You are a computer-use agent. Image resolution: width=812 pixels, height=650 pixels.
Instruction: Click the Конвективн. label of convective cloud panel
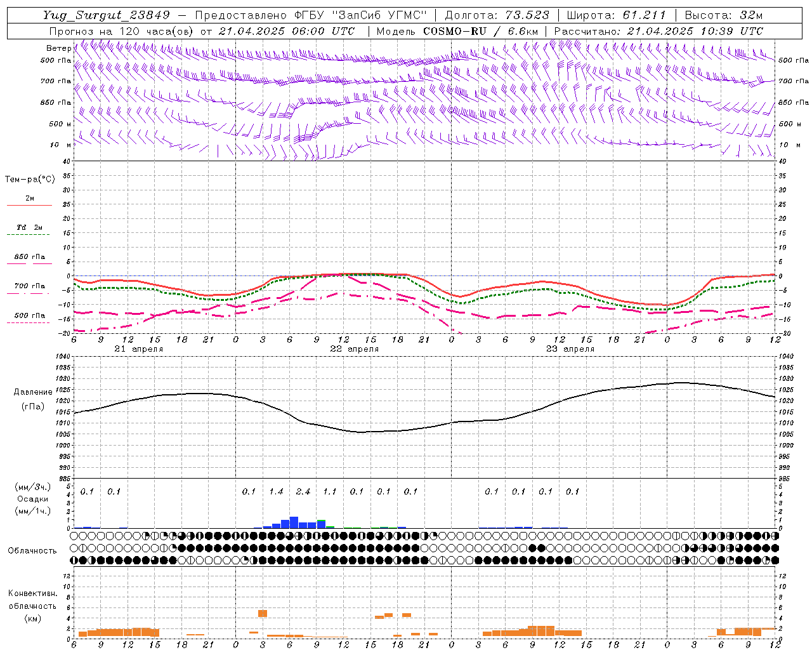click(32, 594)
